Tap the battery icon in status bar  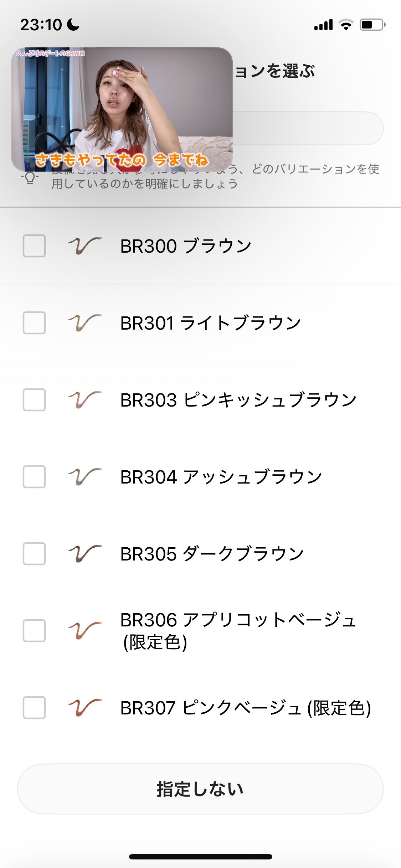(x=372, y=25)
